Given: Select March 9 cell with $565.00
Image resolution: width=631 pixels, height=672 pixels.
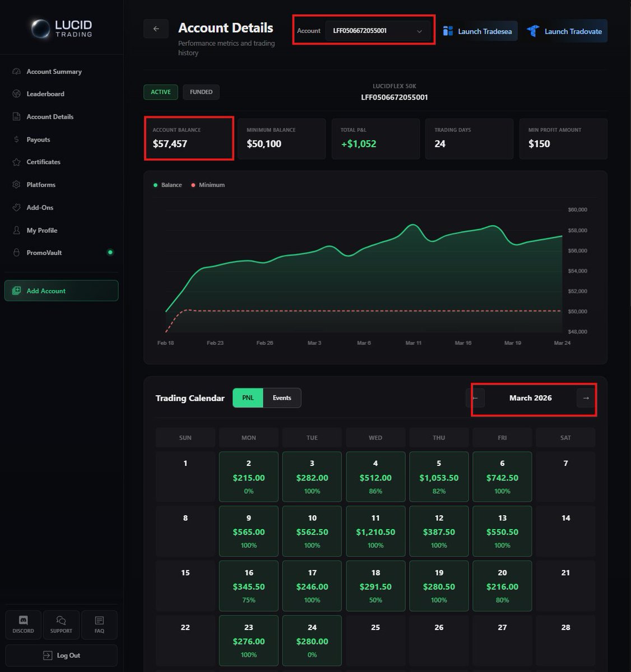Looking at the screenshot, I should (x=249, y=531).
